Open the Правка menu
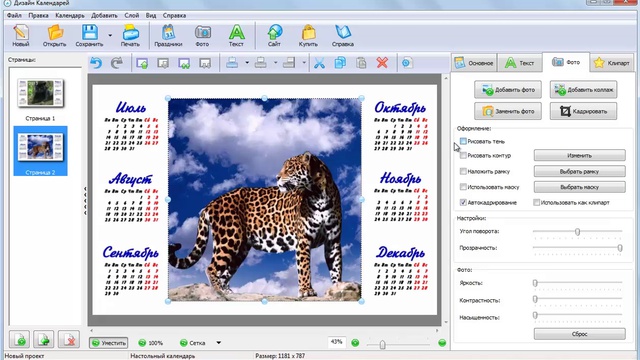Viewport: 640px width, 360px height. click(x=38, y=16)
